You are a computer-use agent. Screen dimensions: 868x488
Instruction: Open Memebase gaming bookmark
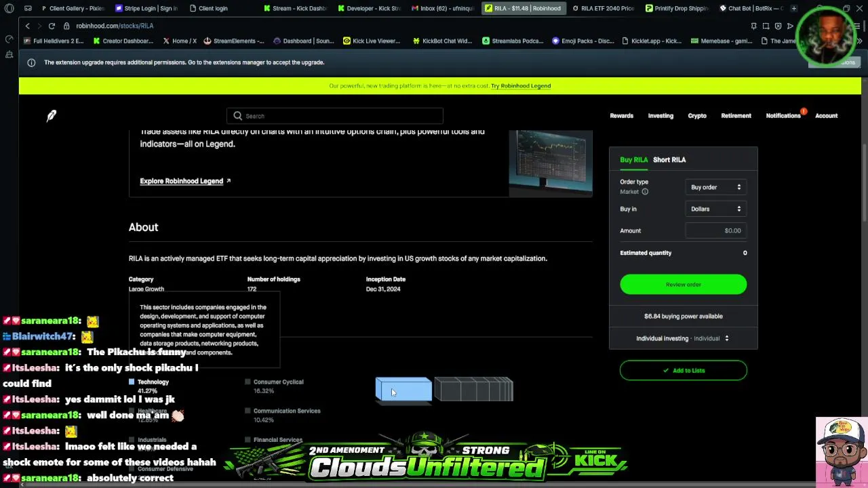click(x=722, y=41)
